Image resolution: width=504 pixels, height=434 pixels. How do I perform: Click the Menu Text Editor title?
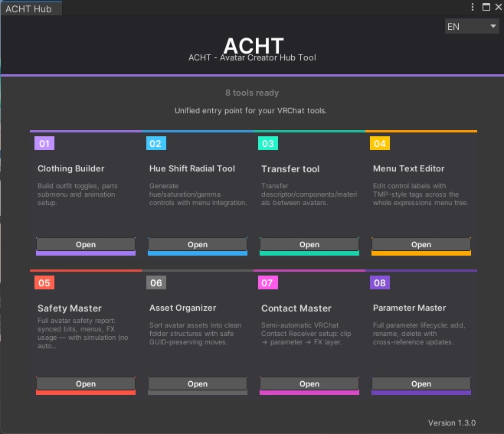pos(408,168)
